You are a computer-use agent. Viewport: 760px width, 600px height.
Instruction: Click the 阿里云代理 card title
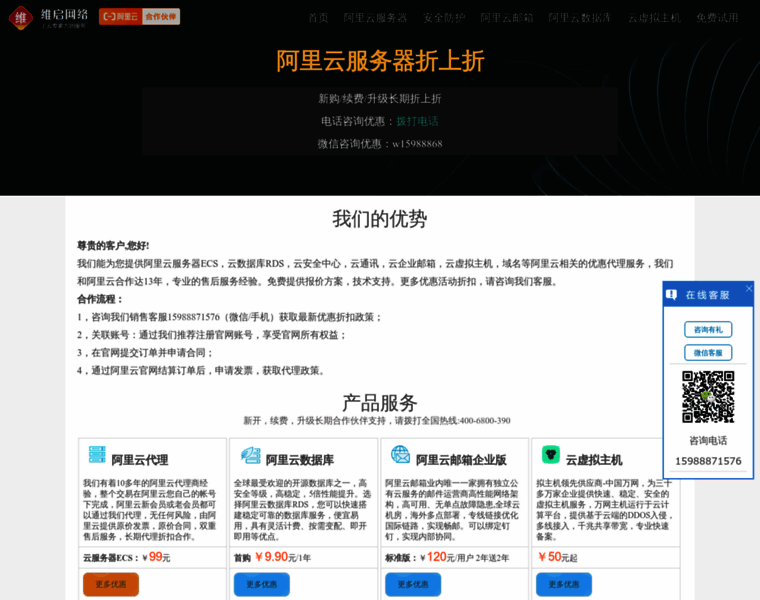[140, 460]
